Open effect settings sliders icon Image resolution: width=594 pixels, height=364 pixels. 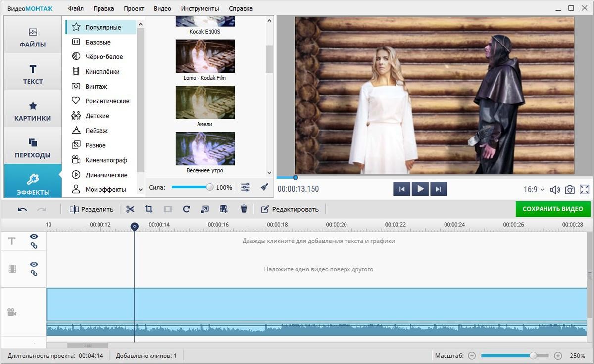click(246, 187)
